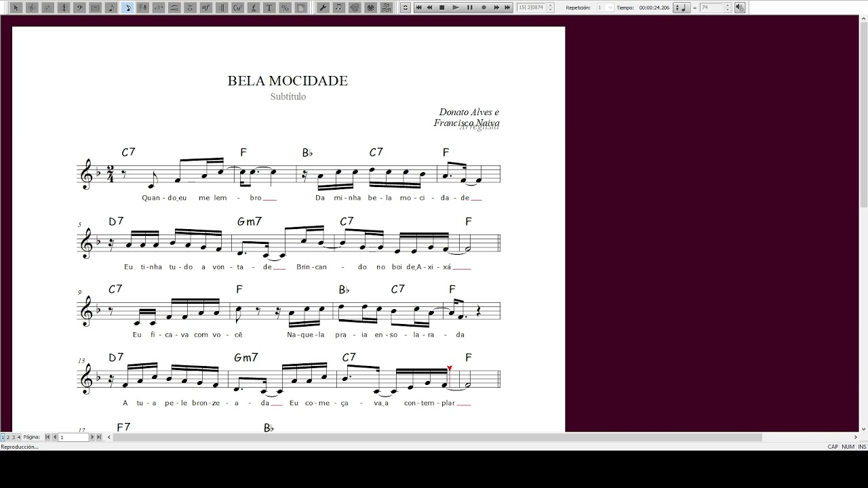Screen dimensions: 868x488
Task: Click the fast forward button
Action: tap(496, 7)
